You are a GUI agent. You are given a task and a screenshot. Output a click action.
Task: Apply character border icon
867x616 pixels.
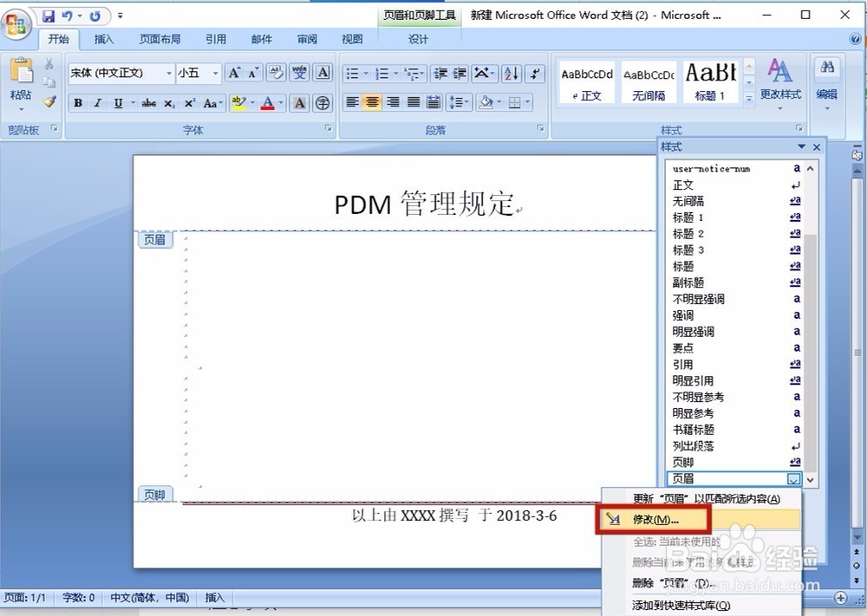click(x=323, y=73)
